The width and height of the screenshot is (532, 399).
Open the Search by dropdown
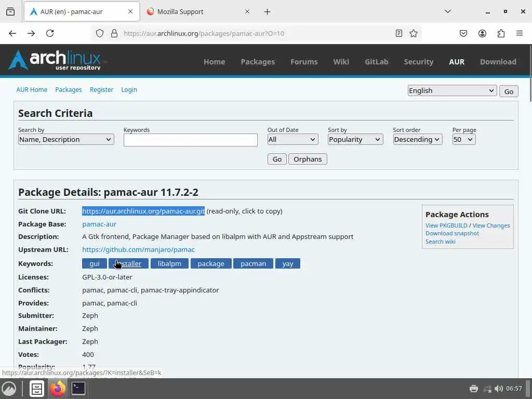(x=66, y=139)
